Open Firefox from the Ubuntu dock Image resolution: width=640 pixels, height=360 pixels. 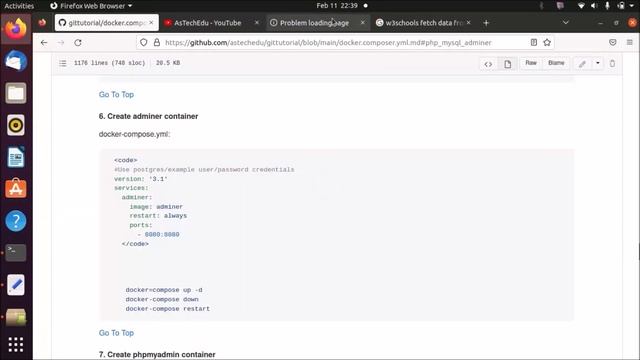[x=16, y=29]
